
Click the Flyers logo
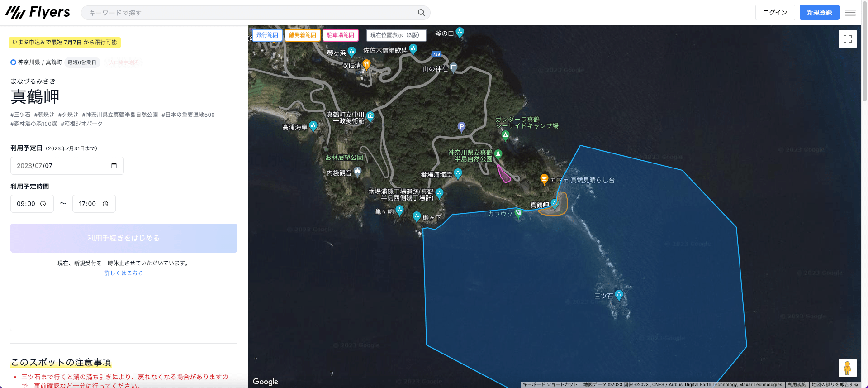tap(38, 13)
